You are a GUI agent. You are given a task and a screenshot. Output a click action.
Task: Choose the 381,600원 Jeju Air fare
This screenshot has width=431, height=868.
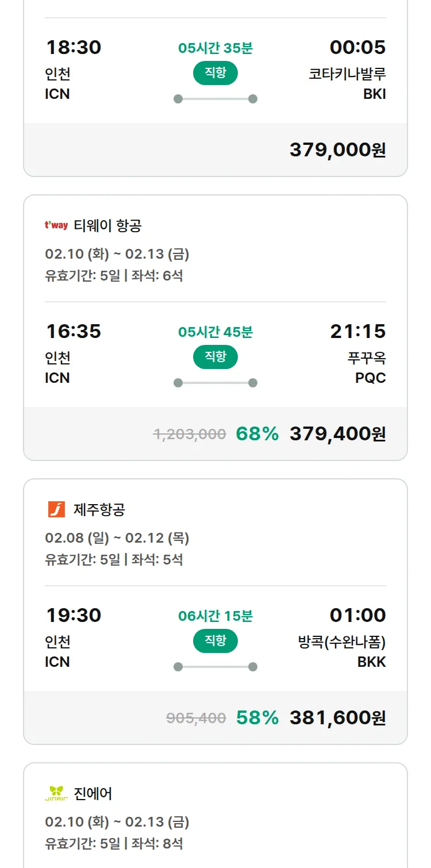click(337, 718)
